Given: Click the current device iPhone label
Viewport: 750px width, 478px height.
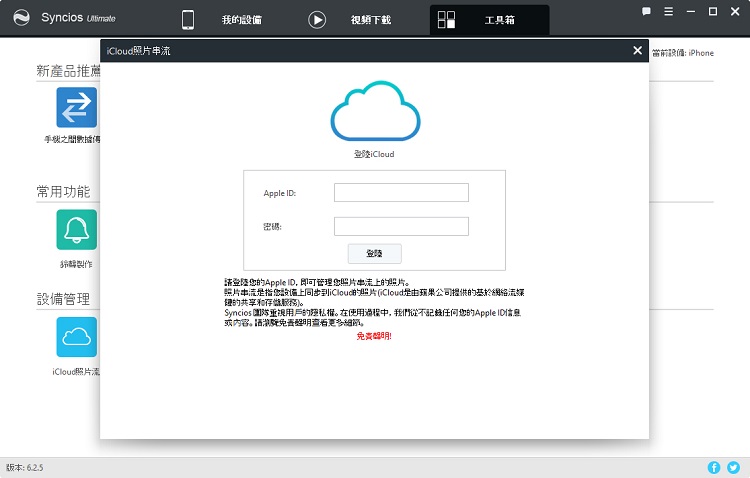Looking at the screenshot, I should pyautogui.click(x=683, y=53).
